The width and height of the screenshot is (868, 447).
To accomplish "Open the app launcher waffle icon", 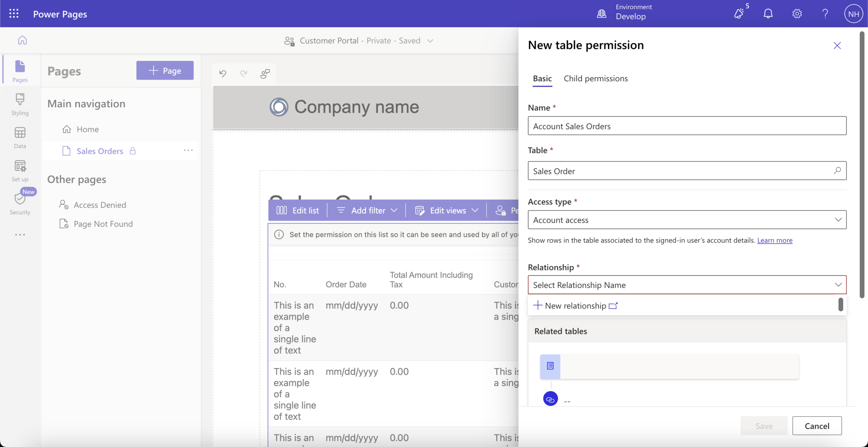I will click(14, 14).
